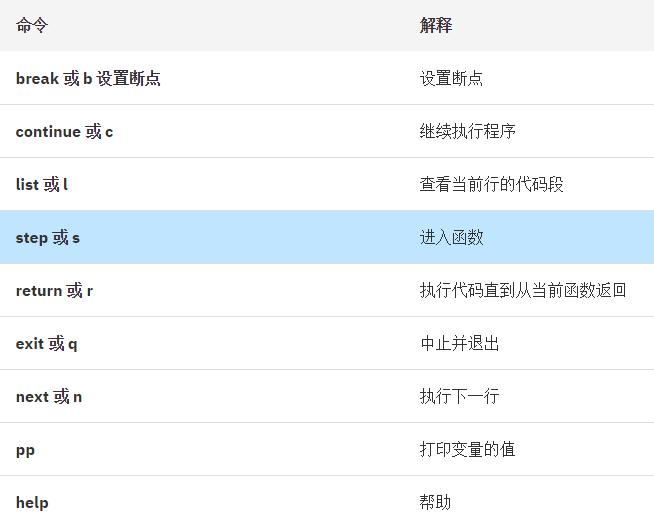The image size is (654, 527).
Task: Click the 设置断点 explanation cell
Action: [x=451, y=78]
